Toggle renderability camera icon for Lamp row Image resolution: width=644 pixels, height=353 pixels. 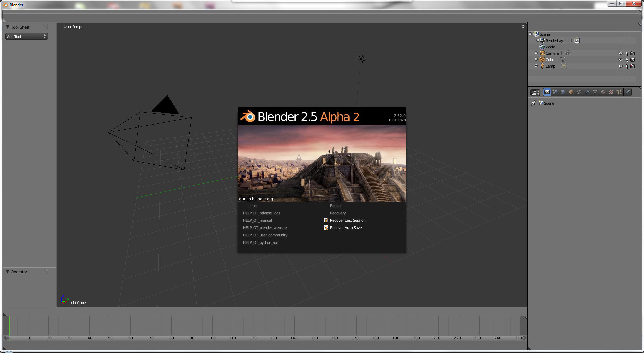point(633,66)
